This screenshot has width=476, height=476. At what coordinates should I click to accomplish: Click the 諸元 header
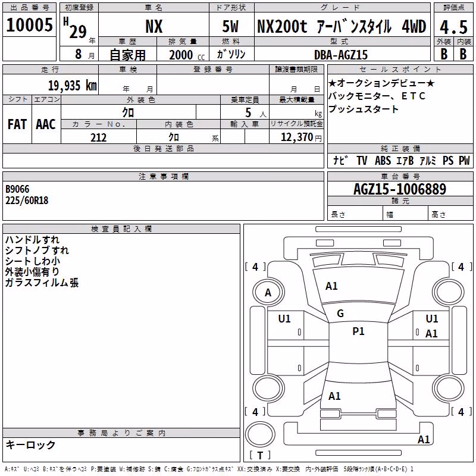[400, 201]
